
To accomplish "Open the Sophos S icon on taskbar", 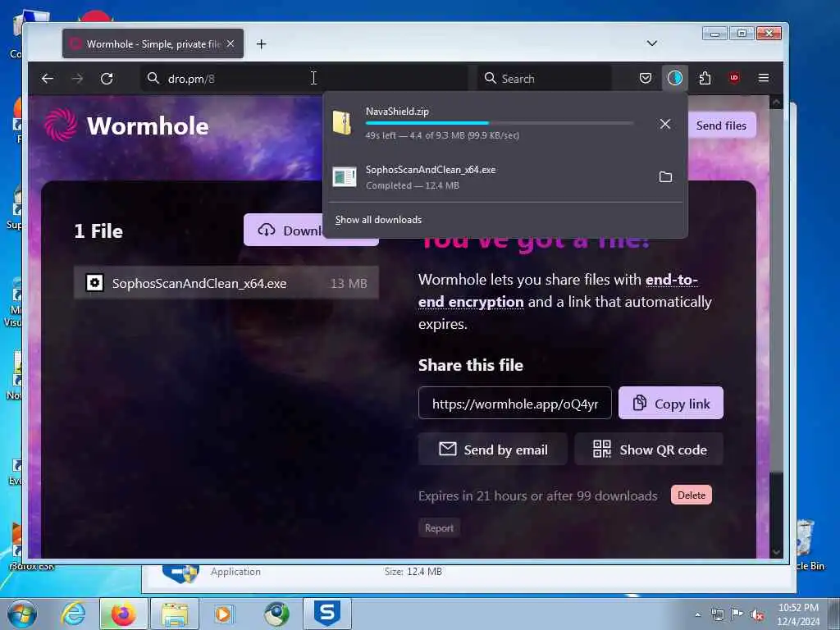I will click(327, 614).
